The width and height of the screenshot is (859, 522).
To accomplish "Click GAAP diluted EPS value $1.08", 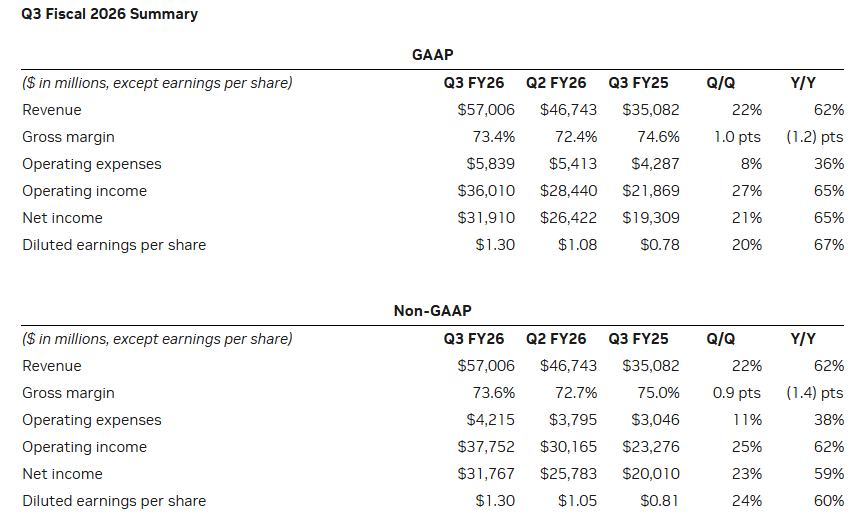I will point(577,245).
